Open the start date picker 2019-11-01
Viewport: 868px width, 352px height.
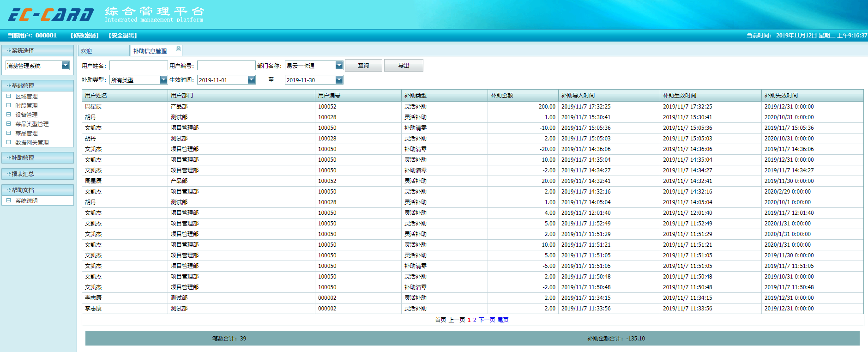pos(251,79)
